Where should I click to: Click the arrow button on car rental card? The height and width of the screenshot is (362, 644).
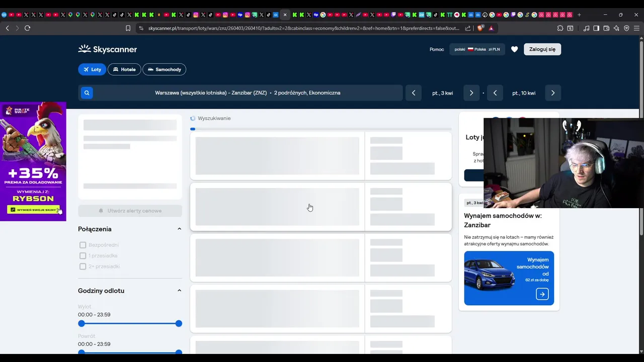542,294
